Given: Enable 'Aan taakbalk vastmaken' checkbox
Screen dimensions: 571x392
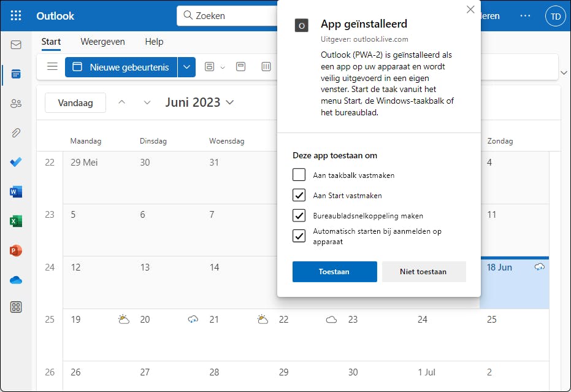Looking at the screenshot, I should coord(299,175).
